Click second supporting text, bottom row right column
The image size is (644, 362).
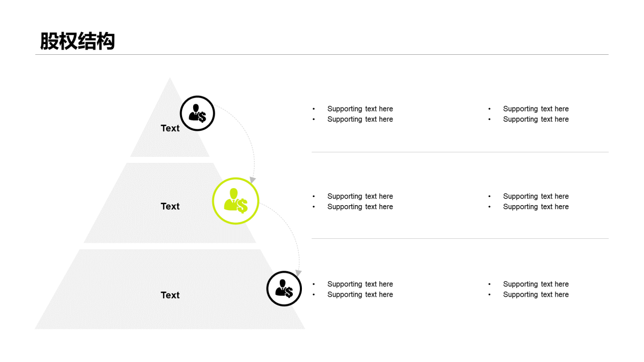536,295
